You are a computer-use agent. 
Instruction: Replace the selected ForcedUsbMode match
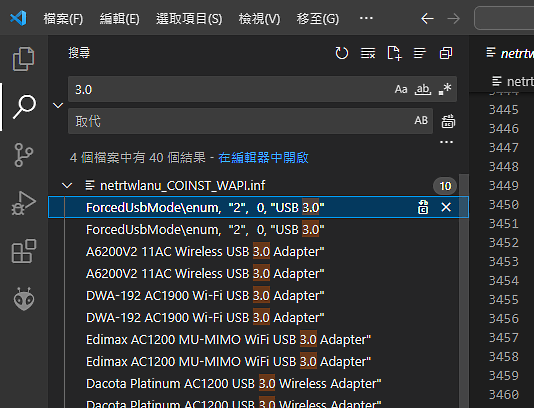[x=423, y=207]
